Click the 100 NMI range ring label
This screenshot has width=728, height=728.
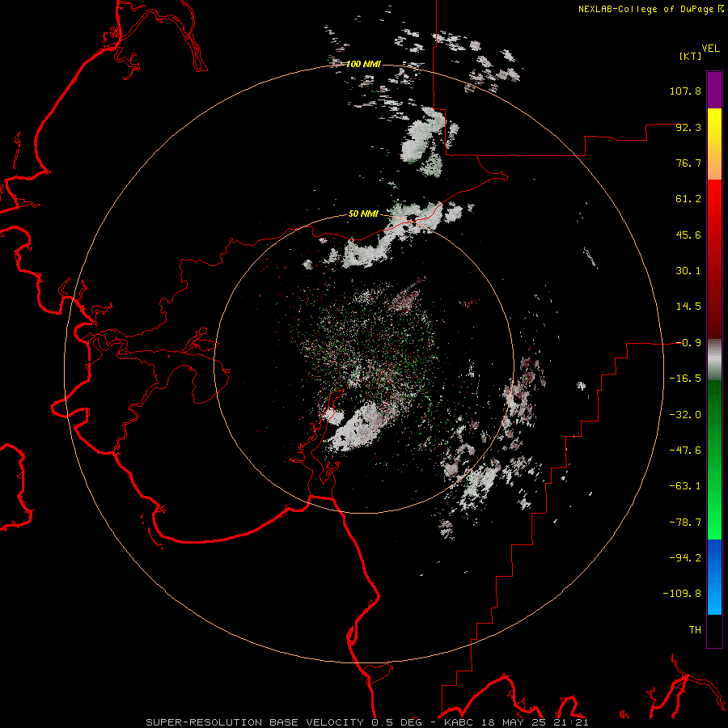363,64
